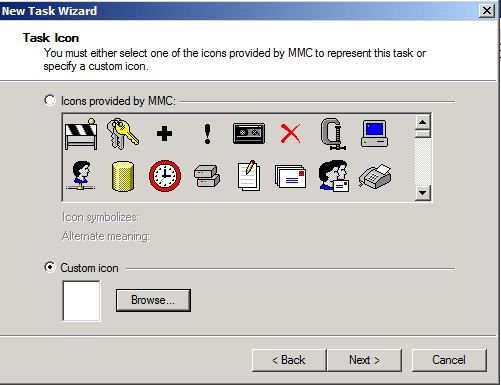Choose the notepad with pencil icon
This screenshot has width=501, height=385.
point(249,175)
